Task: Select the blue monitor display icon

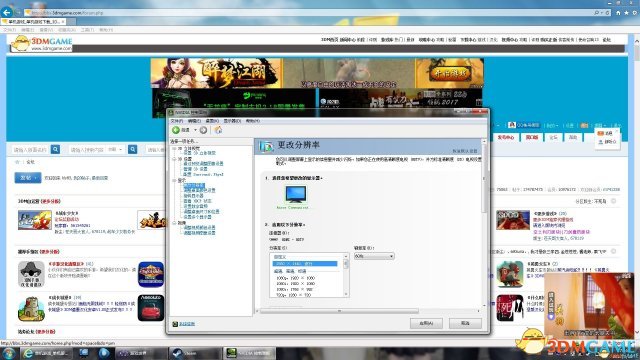Action: (296, 194)
